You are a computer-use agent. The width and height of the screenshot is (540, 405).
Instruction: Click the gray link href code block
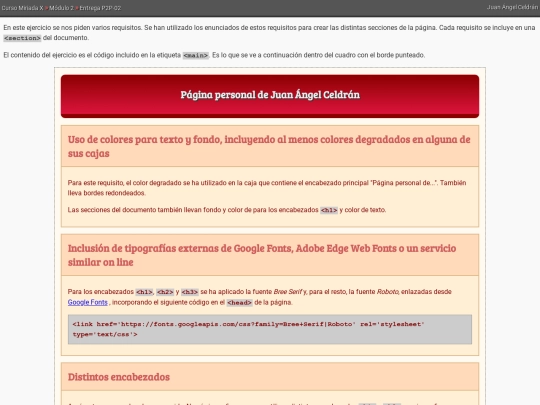pyautogui.click(x=270, y=329)
